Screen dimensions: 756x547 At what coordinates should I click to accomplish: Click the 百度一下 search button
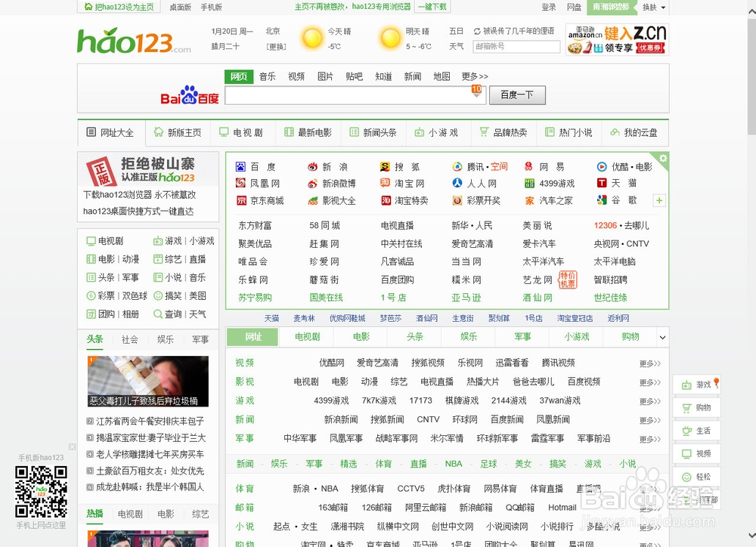click(x=517, y=95)
